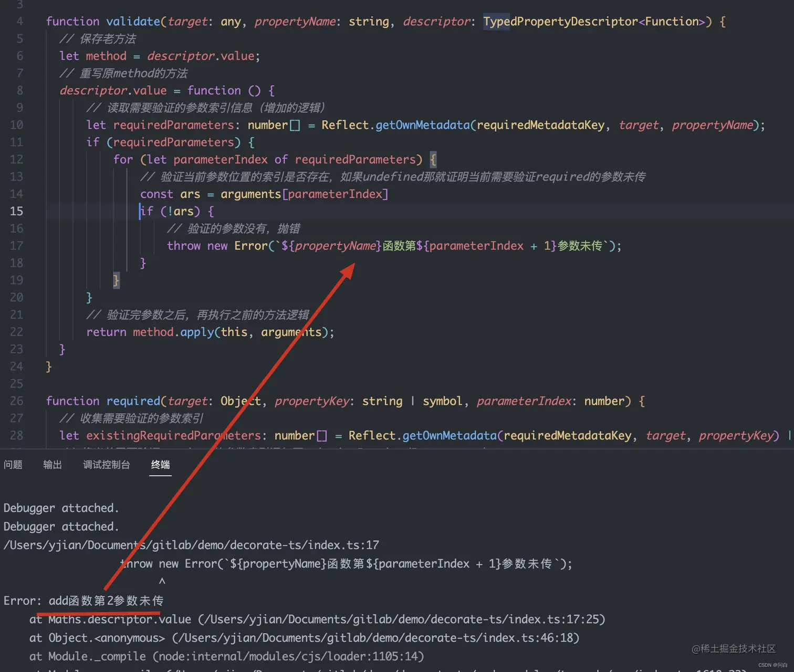
Task: Open the 输出 panel tab
Action: 53,465
